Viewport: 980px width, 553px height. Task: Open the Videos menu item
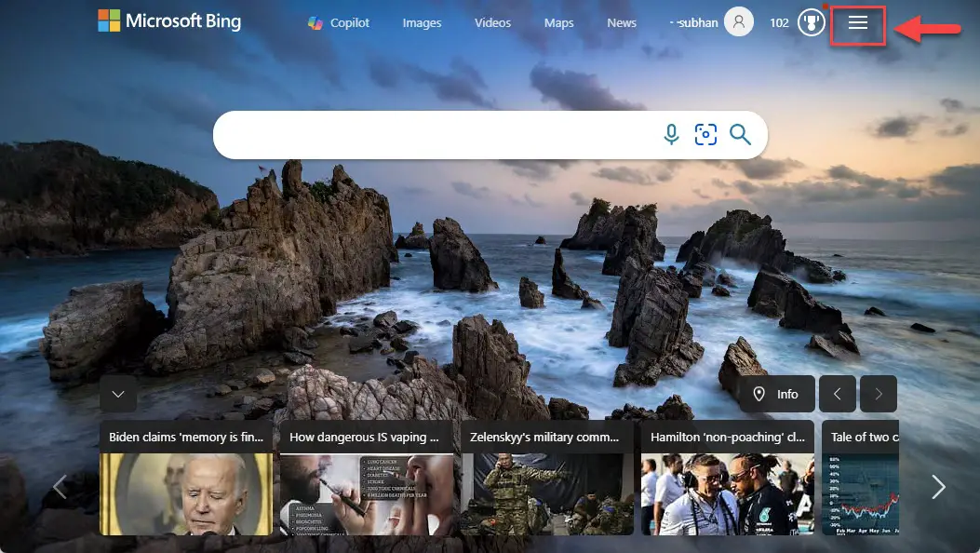coord(492,22)
